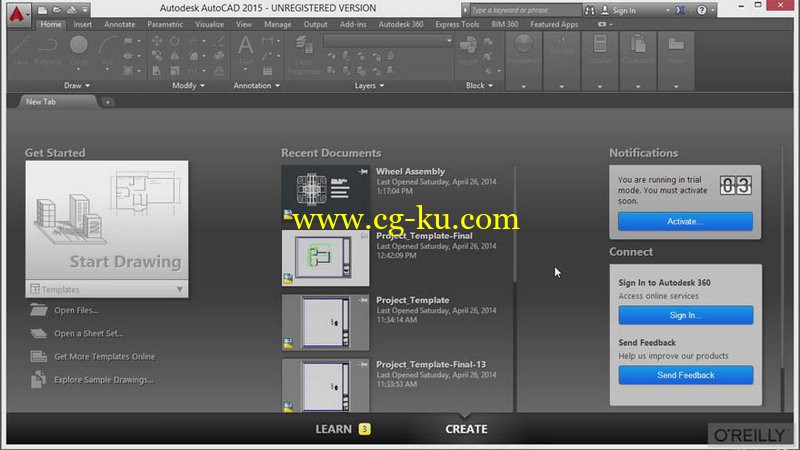Screen dimensions: 800x450
Task: Click the Open a Sheet Set link
Action: [89, 334]
